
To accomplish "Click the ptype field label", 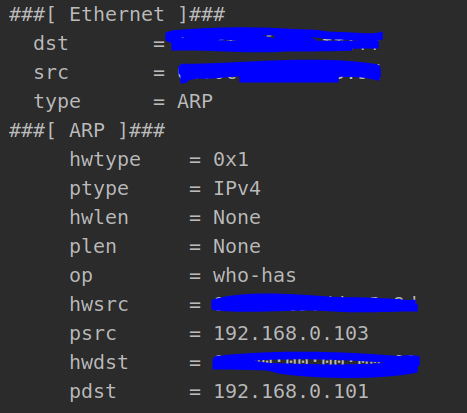I will coord(99,190).
